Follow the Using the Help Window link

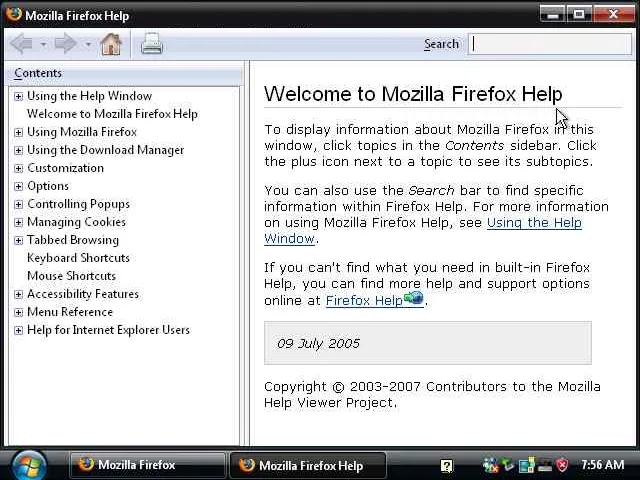tap(534, 223)
